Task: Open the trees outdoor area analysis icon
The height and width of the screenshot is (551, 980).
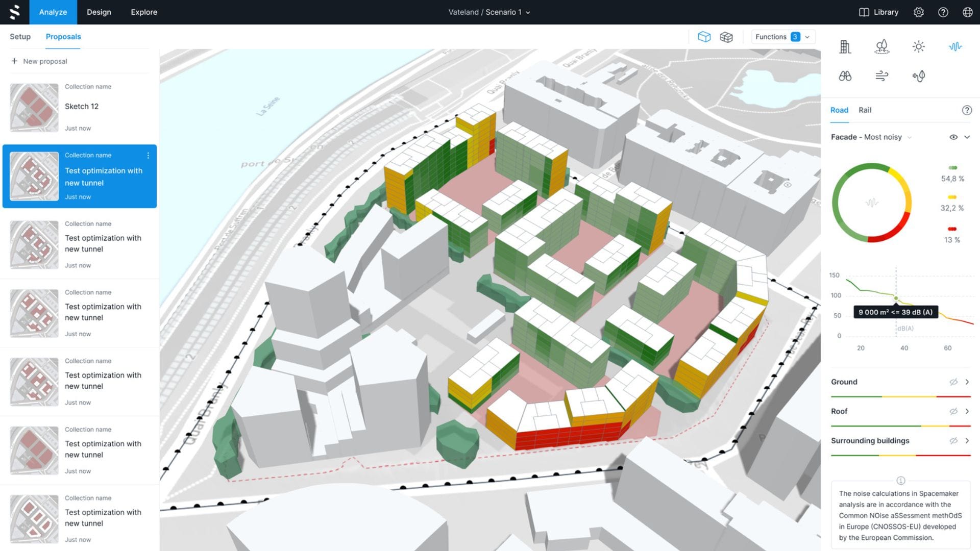Action: (881, 46)
